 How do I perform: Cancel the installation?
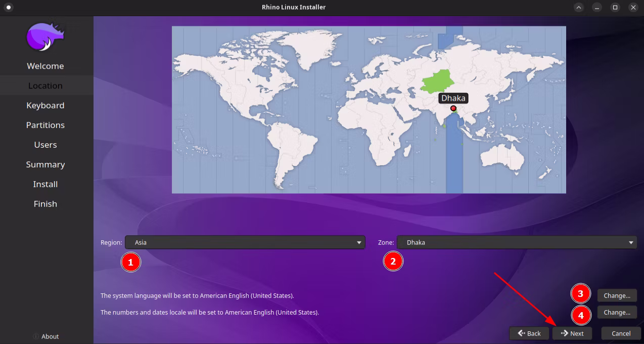pyautogui.click(x=621, y=333)
